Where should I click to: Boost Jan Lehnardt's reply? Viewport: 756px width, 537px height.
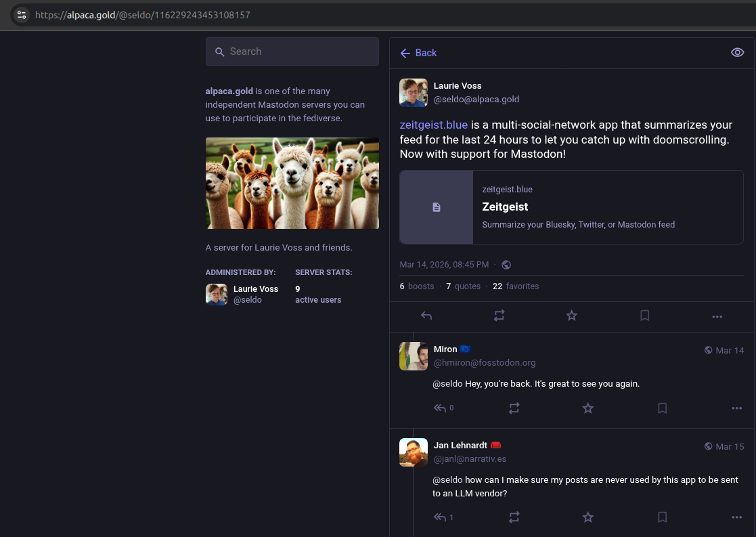coord(514,517)
